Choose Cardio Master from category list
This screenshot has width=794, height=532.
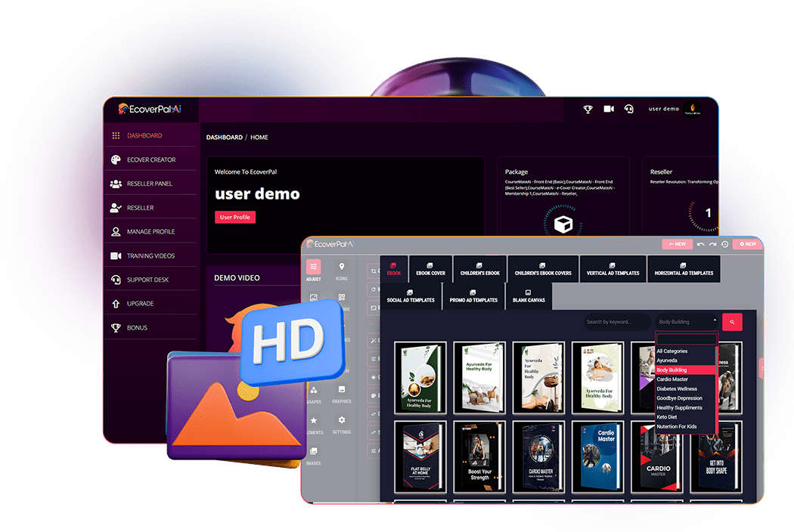coord(672,379)
